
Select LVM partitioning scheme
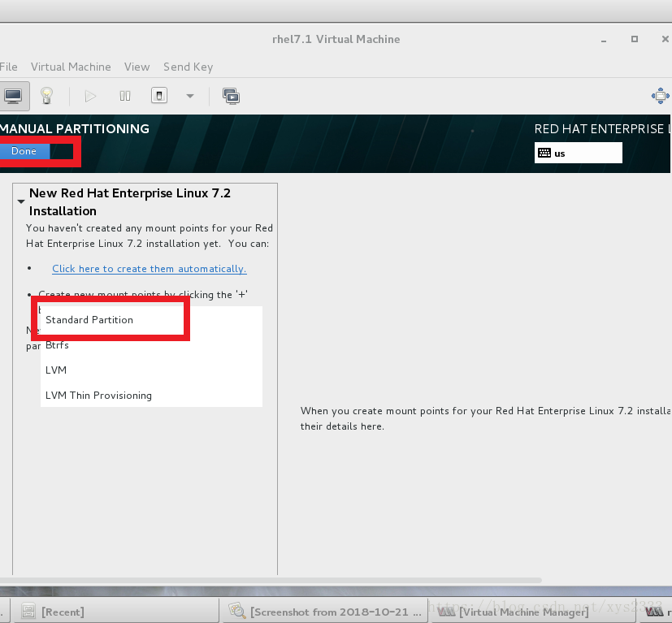pyautogui.click(x=151, y=370)
